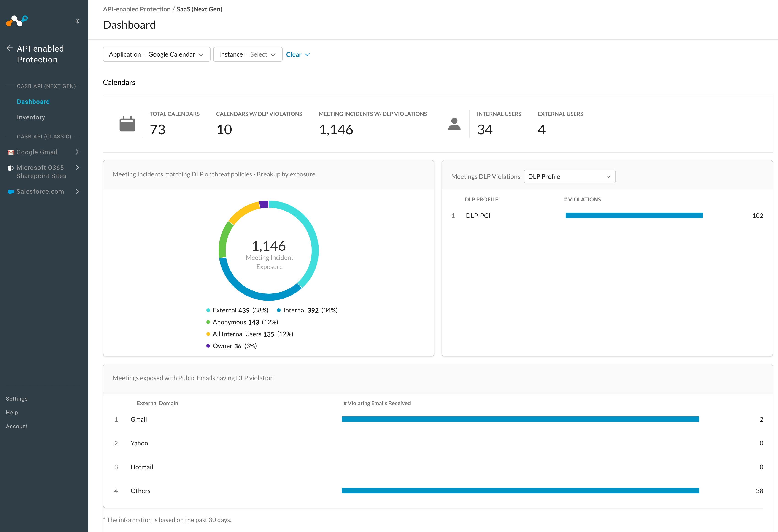The image size is (778, 532).
Task: Click the Clear filters link
Action: click(x=297, y=54)
